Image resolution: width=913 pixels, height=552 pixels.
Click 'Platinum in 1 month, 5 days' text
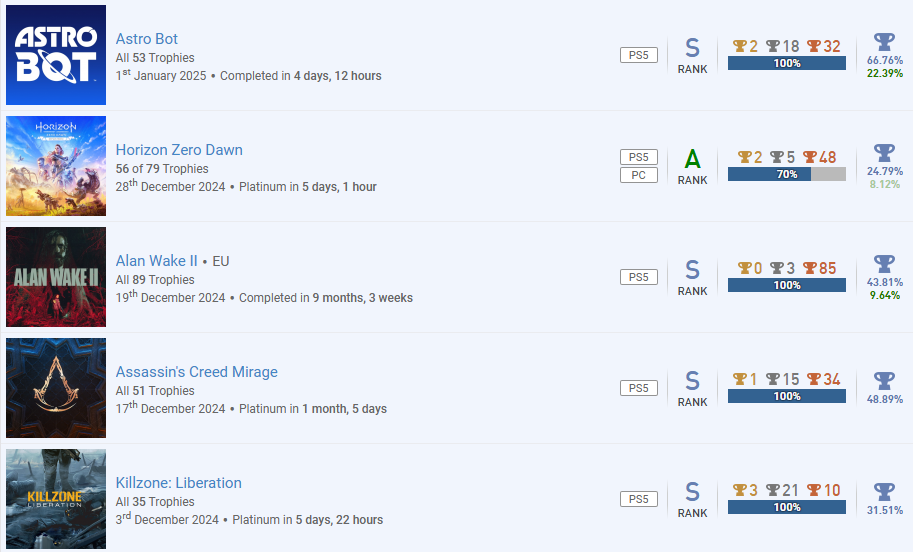[x=313, y=409]
